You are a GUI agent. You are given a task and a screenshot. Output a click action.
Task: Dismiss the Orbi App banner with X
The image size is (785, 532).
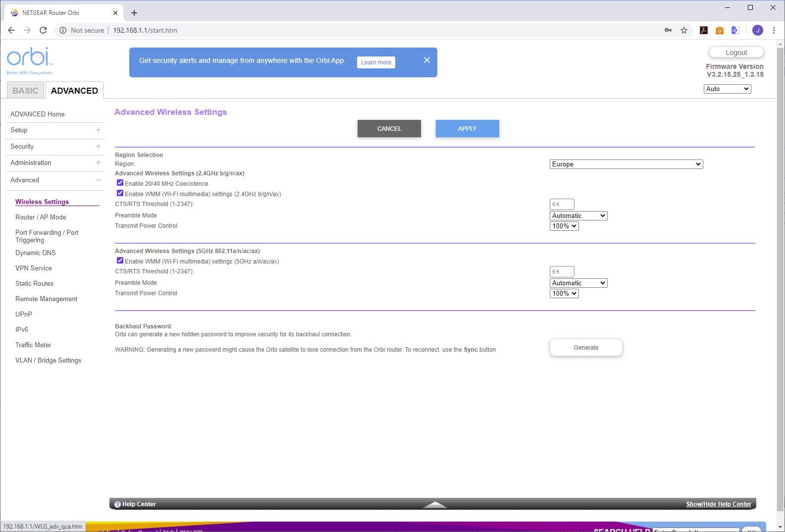tap(427, 60)
